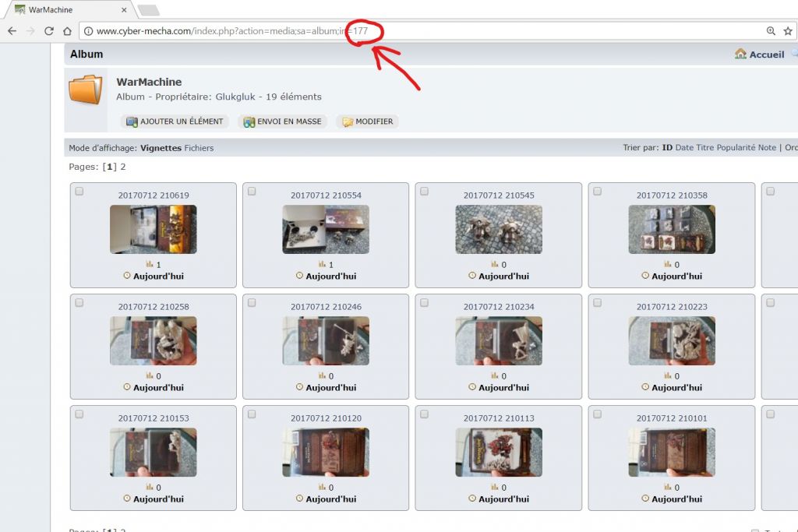Click clock icon under 20170712 210153
The width and height of the screenshot is (798, 532).
(x=127, y=499)
